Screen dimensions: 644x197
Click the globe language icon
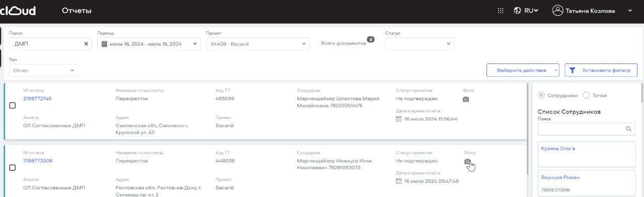point(517,11)
